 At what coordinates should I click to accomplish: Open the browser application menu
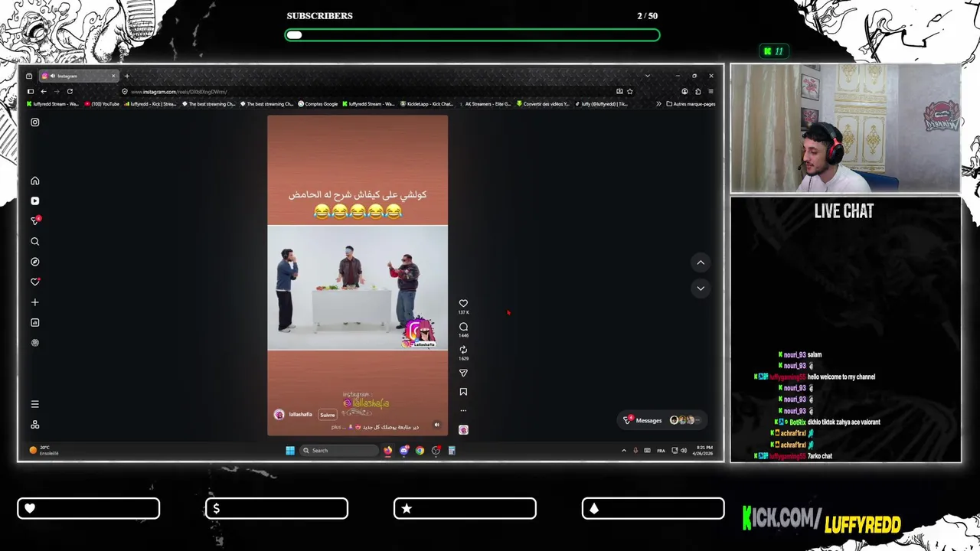[x=710, y=91]
